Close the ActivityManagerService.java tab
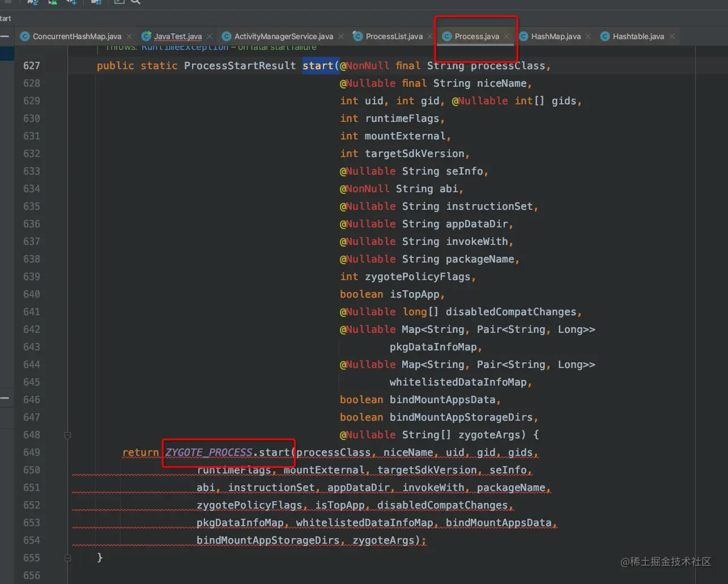This screenshot has width=728, height=584. [x=341, y=36]
